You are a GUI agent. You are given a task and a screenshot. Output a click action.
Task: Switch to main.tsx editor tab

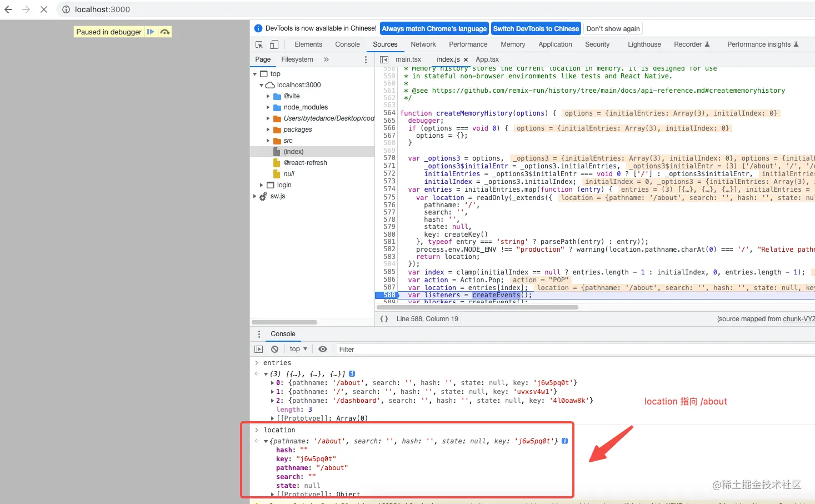[408, 59]
